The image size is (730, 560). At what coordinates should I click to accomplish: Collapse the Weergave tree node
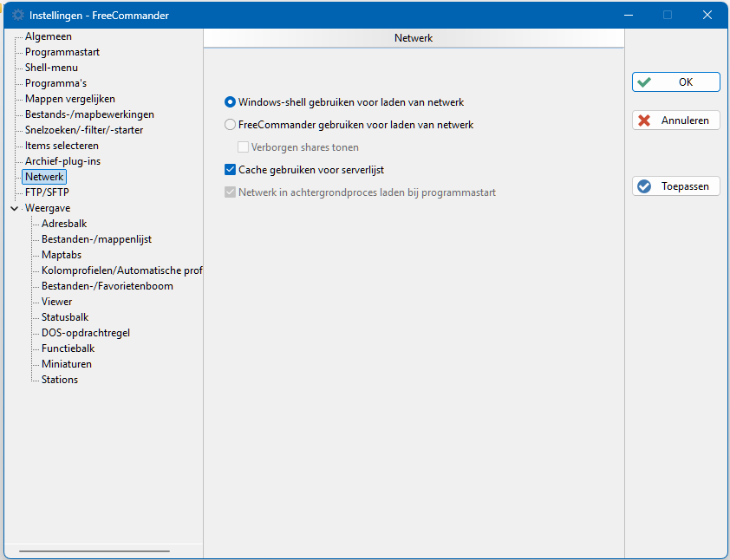15,208
